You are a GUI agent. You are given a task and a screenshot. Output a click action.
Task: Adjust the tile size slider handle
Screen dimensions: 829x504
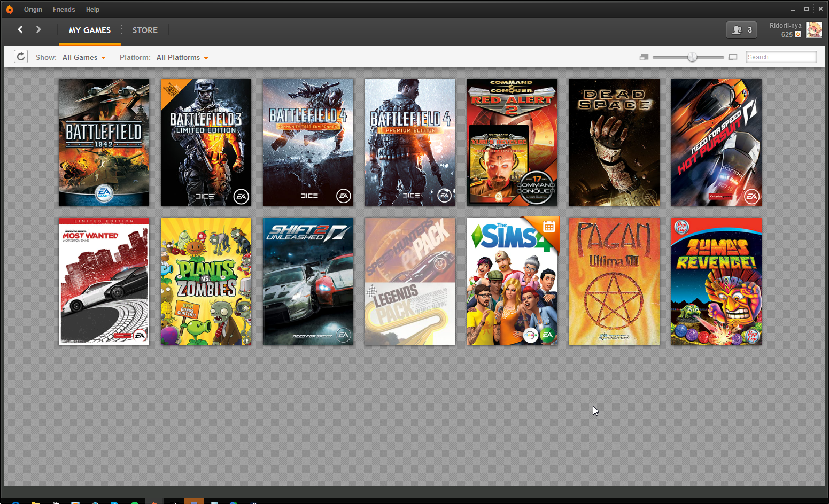click(x=692, y=57)
